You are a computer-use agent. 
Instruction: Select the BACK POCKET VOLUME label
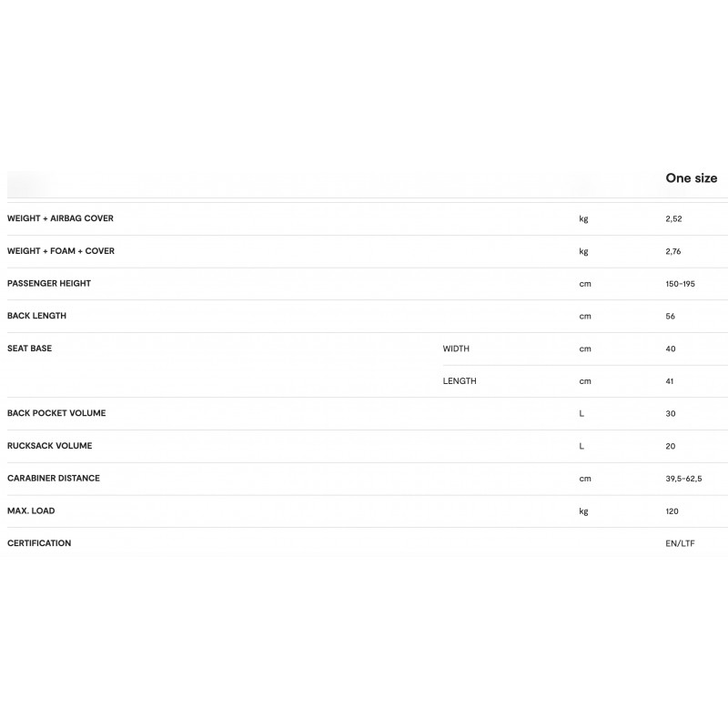pyautogui.click(x=56, y=413)
